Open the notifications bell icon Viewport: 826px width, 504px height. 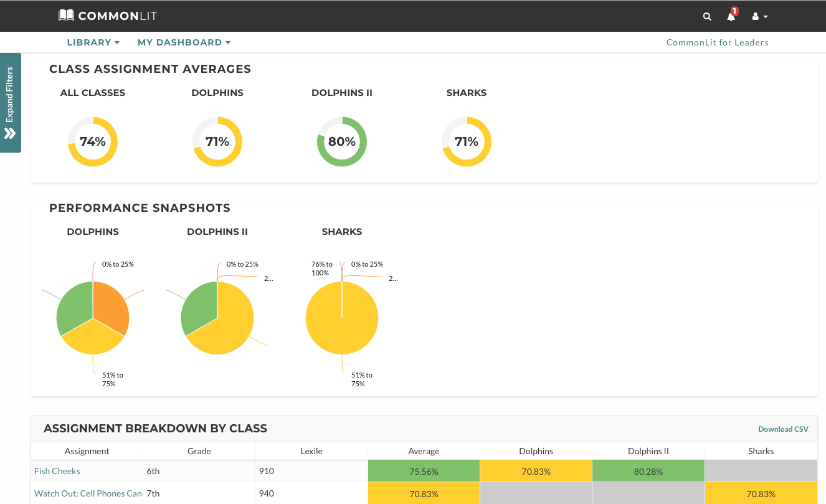point(731,16)
